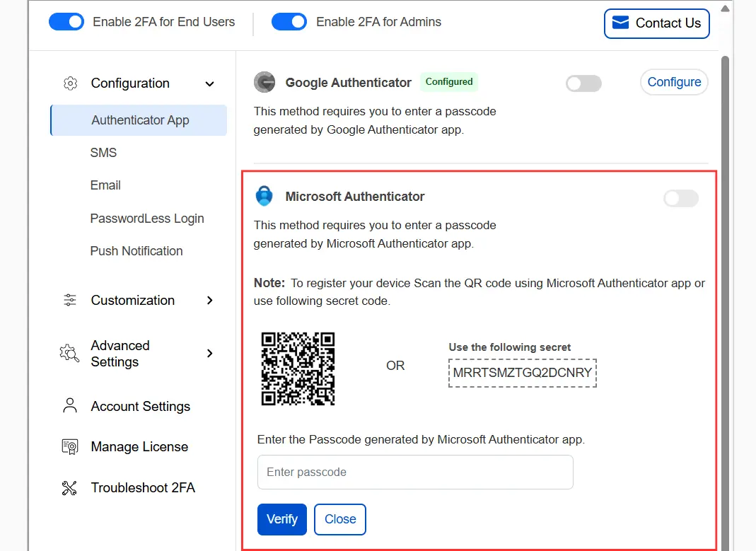Click the Manage License certificate icon

tap(70, 447)
